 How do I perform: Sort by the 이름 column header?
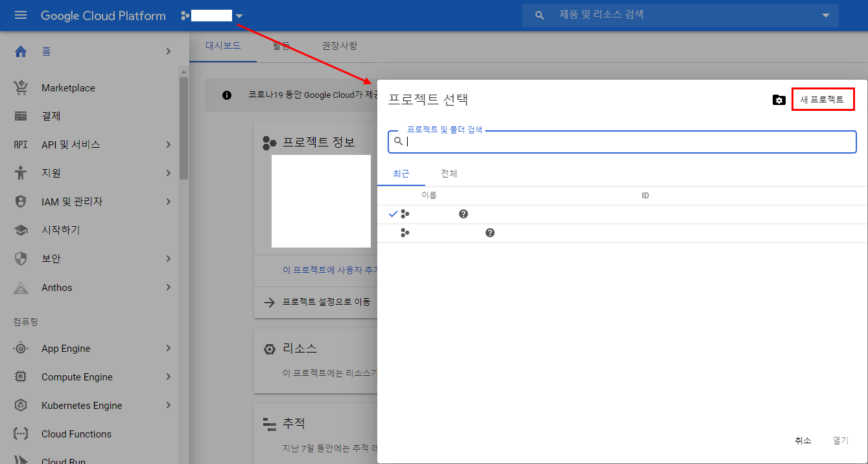[429, 196]
